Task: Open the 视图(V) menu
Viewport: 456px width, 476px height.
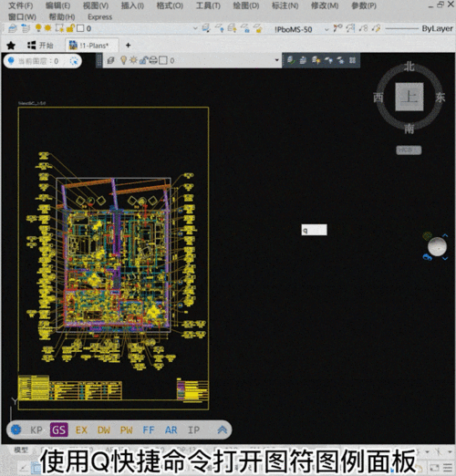Action: point(96,5)
